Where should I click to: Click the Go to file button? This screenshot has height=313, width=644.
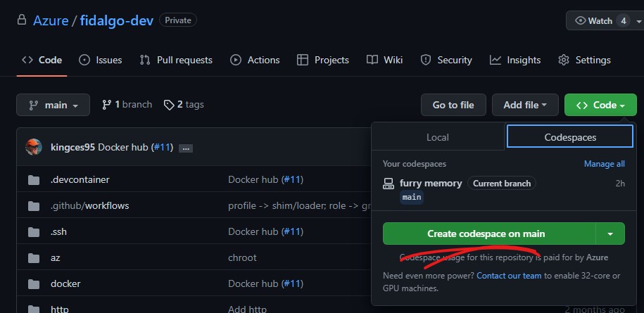[453, 105]
